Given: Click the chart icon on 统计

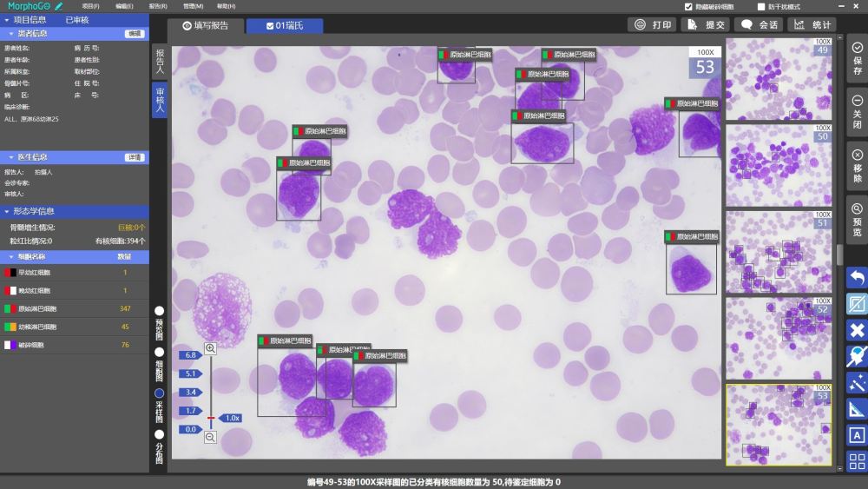Looking at the screenshot, I should point(799,24).
